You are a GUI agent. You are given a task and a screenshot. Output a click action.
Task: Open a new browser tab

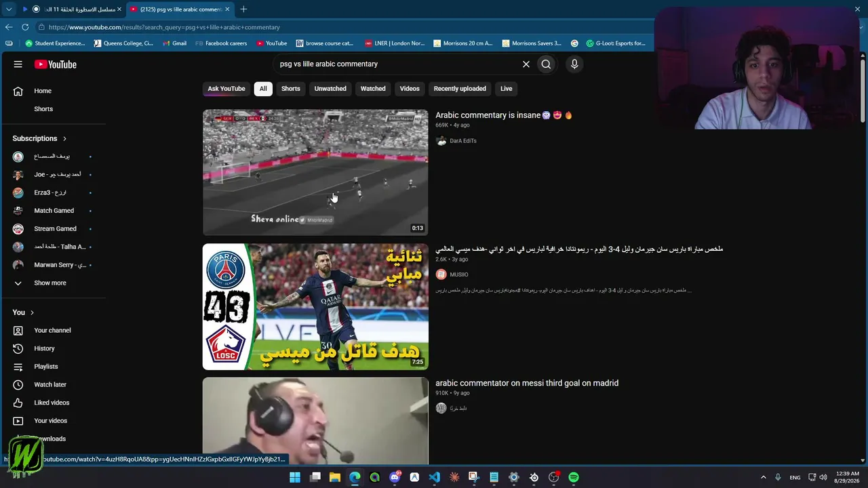(243, 9)
